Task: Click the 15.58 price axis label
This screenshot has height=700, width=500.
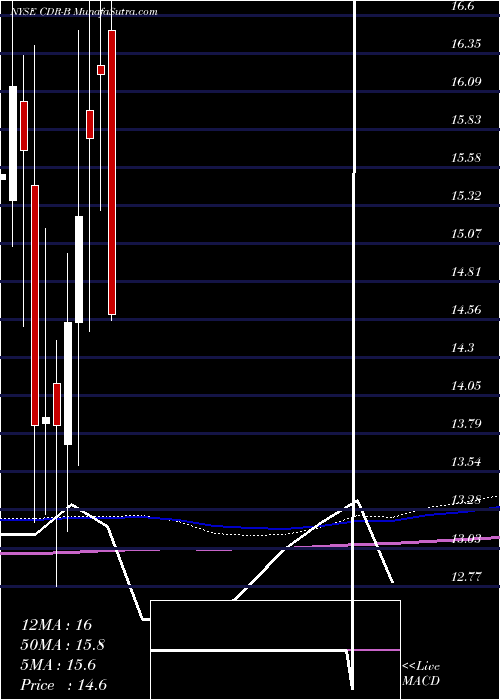Action: 466,158
